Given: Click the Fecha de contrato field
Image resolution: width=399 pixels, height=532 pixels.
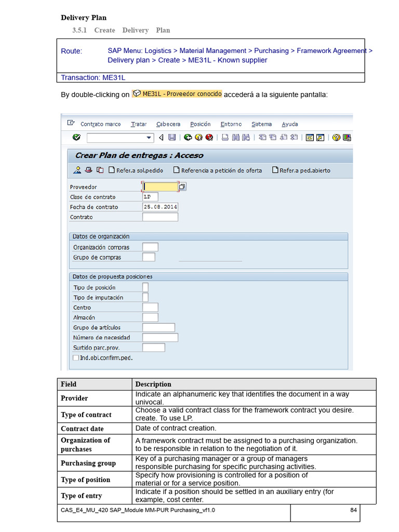Looking at the screenshot, I should (x=160, y=207).
